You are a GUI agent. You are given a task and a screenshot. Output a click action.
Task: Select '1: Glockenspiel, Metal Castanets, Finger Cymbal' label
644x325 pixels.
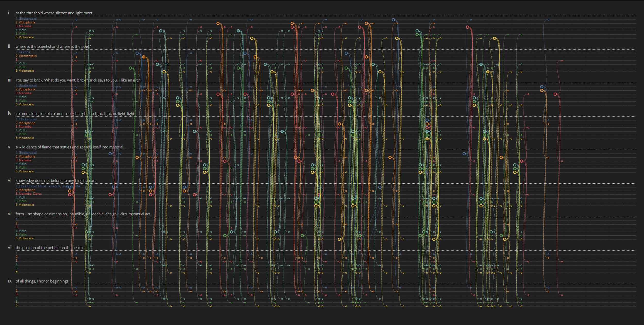click(49, 186)
